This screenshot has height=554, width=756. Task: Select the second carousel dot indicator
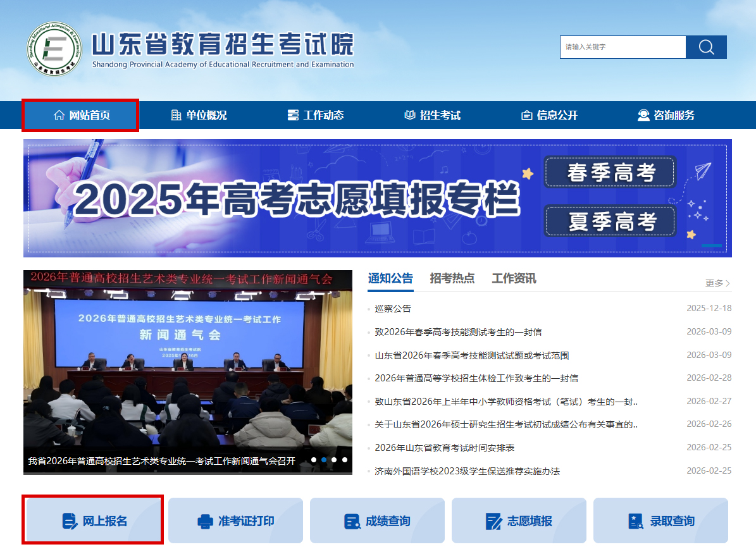tap(324, 460)
